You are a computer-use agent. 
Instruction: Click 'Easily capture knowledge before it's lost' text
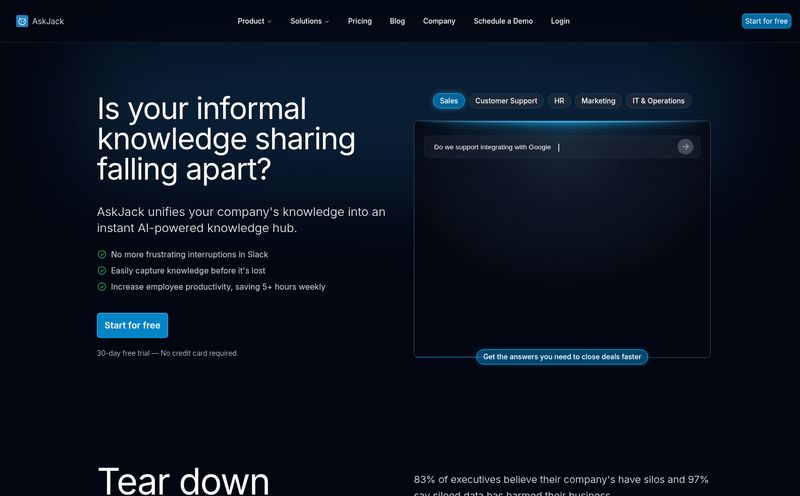188,270
